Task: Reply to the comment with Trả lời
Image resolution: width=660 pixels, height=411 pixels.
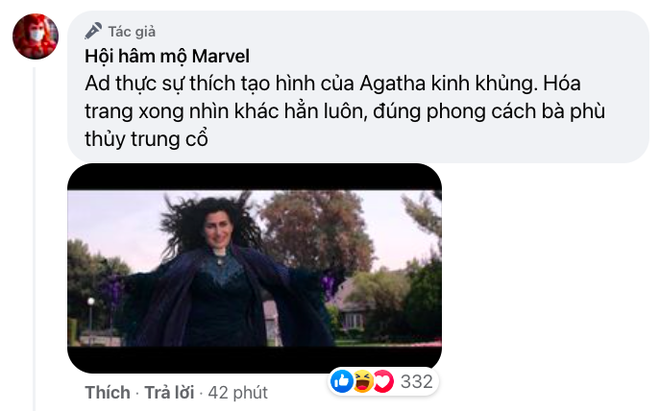Action: pyautogui.click(x=169, y=392)
